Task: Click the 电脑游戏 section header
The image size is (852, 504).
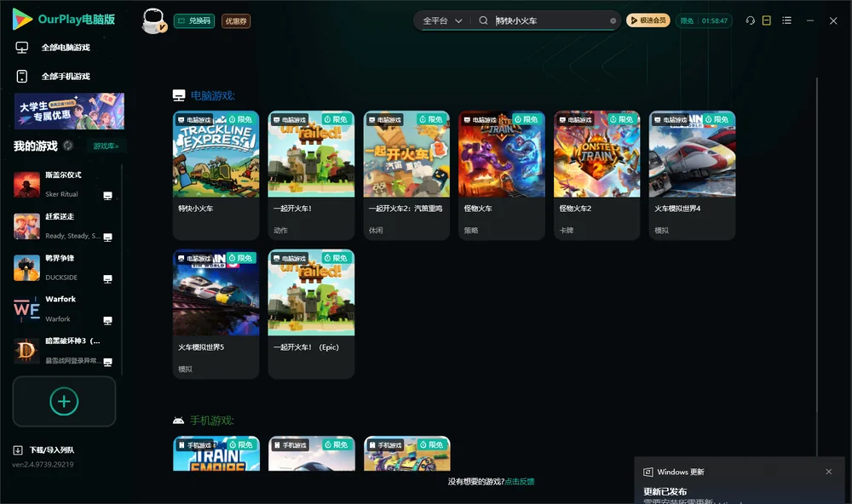Action: (x=212, y=95)
